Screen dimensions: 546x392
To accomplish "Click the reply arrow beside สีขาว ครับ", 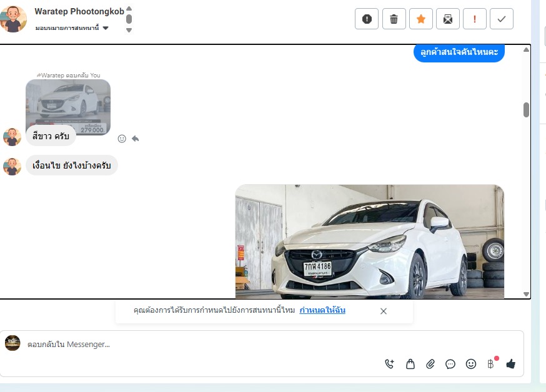I will 135,139.
